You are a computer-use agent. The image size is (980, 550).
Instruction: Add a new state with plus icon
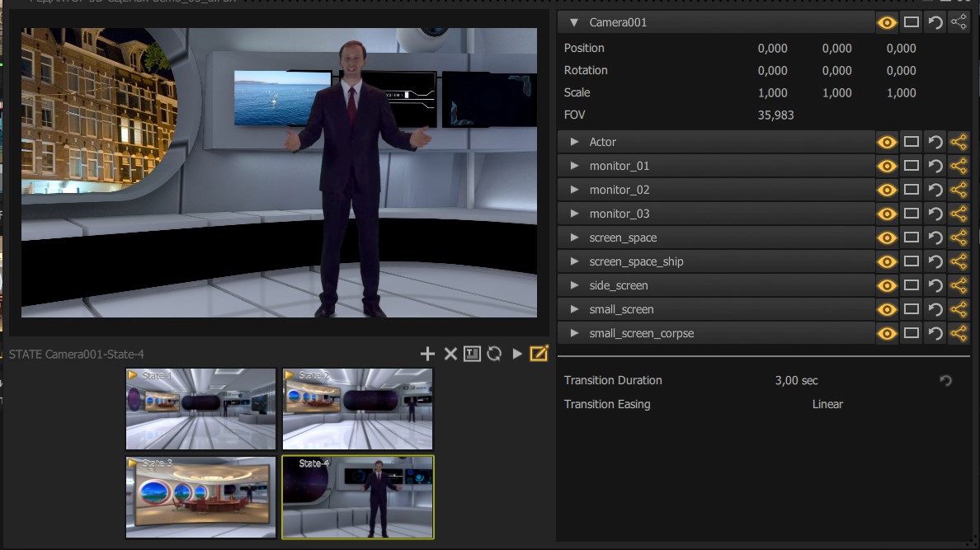point(427,355)
